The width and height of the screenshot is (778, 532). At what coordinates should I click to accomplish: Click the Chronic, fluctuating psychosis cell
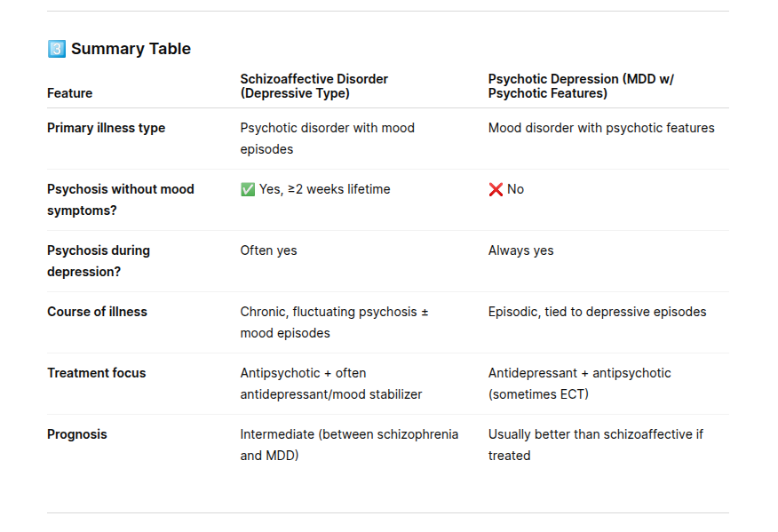(334, 322)
